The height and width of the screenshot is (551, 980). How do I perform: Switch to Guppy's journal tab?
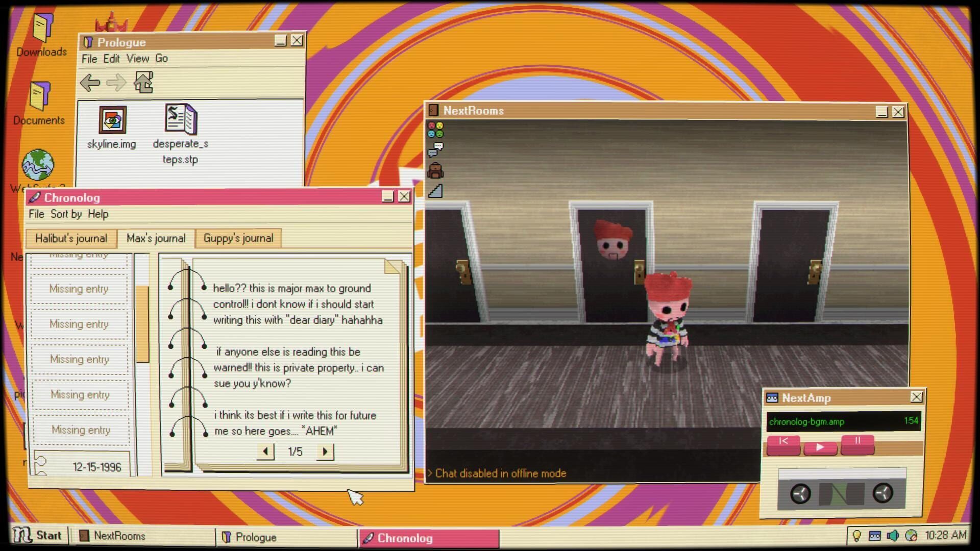(x=238, y=238)
